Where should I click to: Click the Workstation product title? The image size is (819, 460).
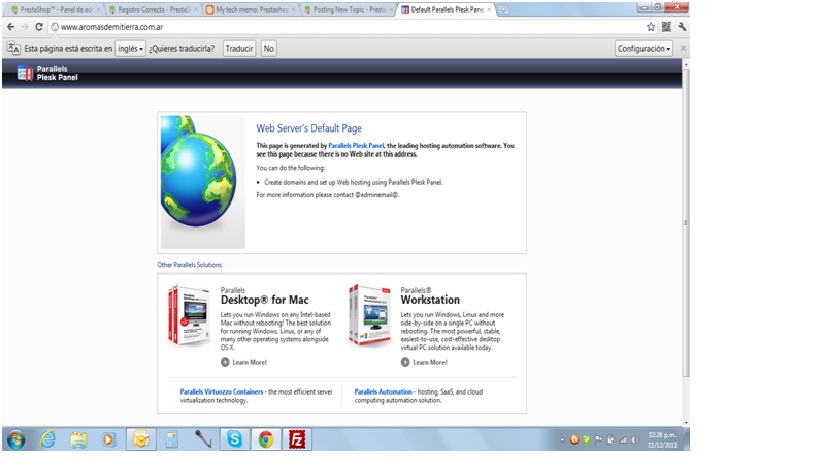[x=430, y=300]
